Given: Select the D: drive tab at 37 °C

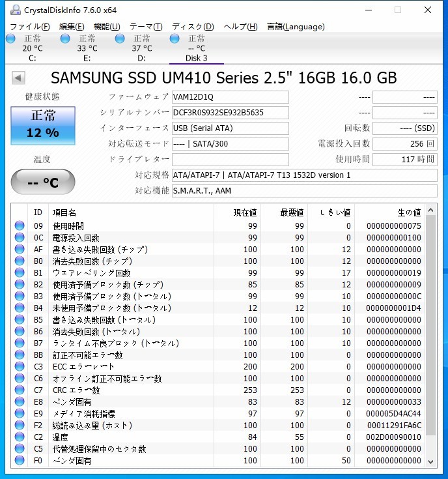Looking at the screenshot, I should (142, 48).
